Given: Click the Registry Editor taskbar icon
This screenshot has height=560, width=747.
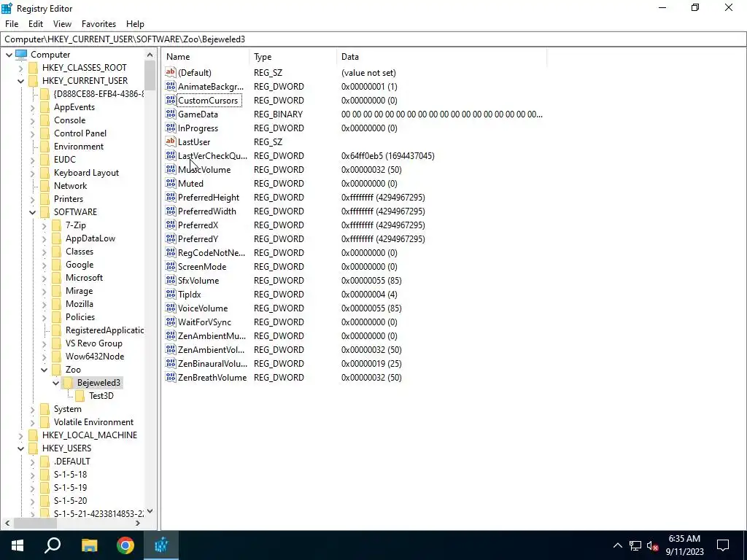Looking at the screenshot, I should (161, 545).
